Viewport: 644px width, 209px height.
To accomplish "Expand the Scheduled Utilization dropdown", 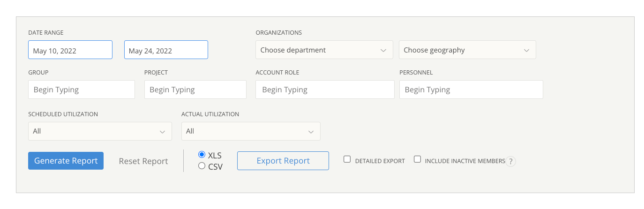I will click(x=100, y=131).
